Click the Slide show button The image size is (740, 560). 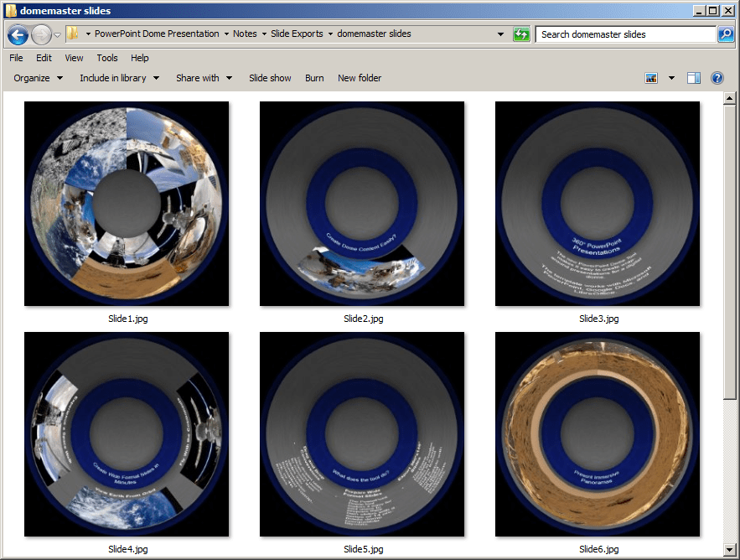270,78
